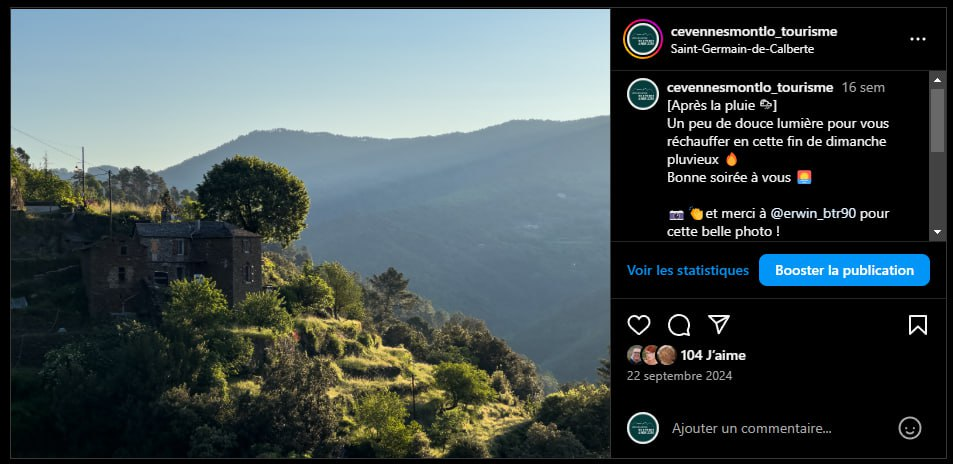This screenshot has height=464, width=953.
Task: Click the likers' avatars cluster
Action: (651, 355)
